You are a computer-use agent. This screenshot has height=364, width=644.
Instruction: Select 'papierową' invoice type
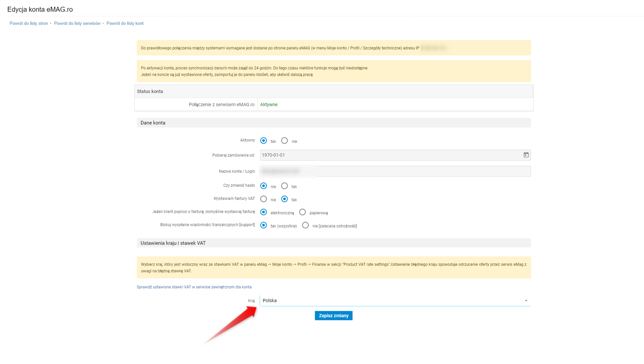[x=303, y=212]
